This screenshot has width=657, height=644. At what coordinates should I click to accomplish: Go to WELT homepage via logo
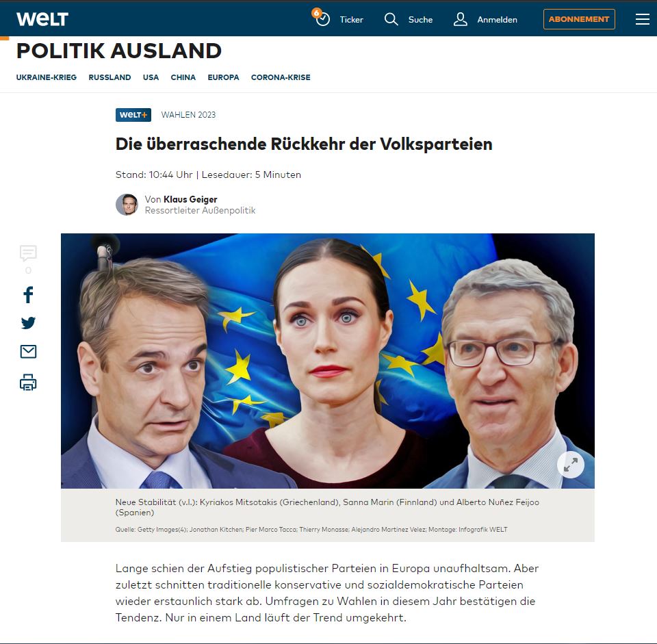42,19
